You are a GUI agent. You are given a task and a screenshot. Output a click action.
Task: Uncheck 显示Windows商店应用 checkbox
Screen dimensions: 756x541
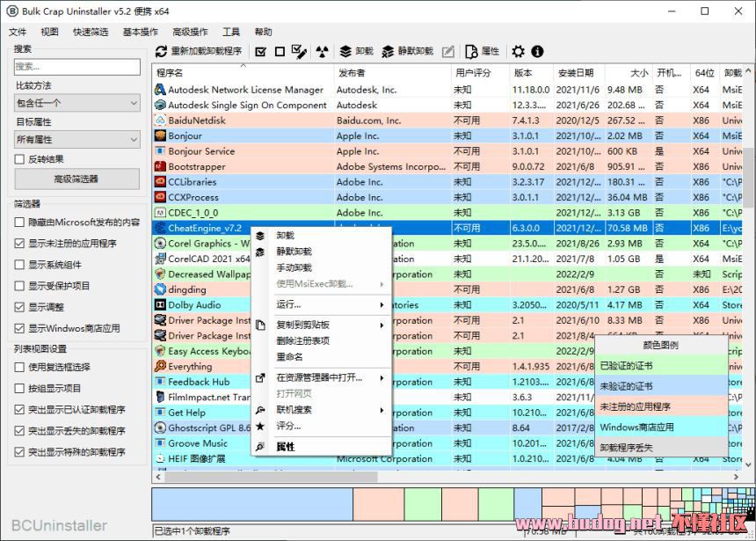click(x=20, y=328)
